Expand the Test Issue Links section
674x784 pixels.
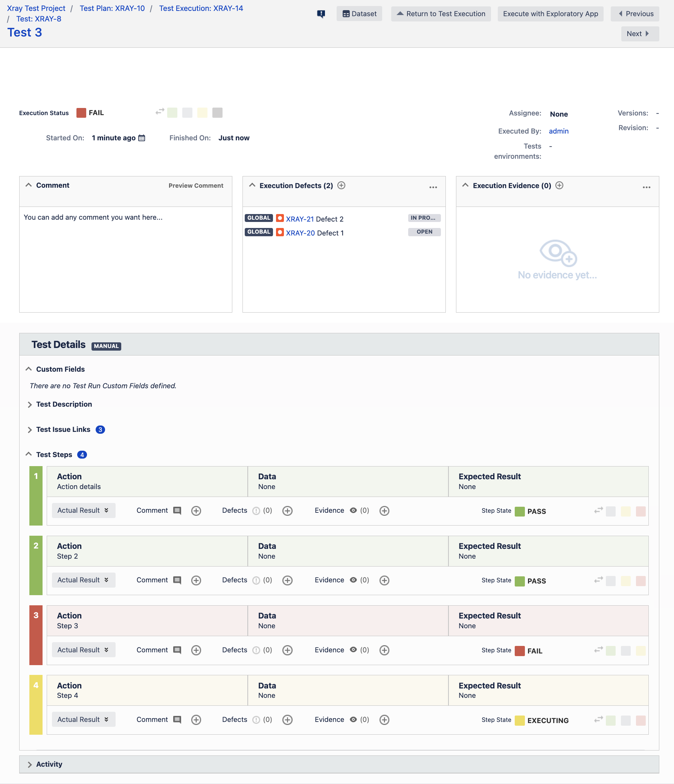(63, 430)
